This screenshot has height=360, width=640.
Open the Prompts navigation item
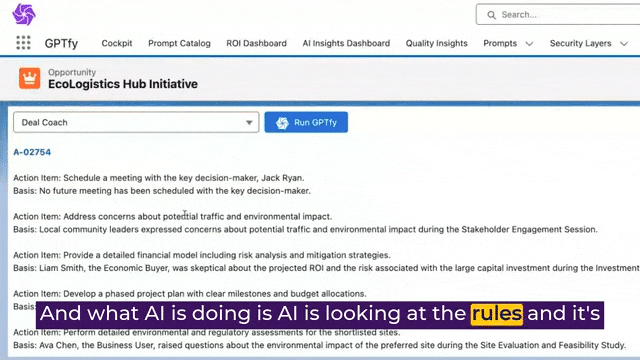(x=500, y=43)
